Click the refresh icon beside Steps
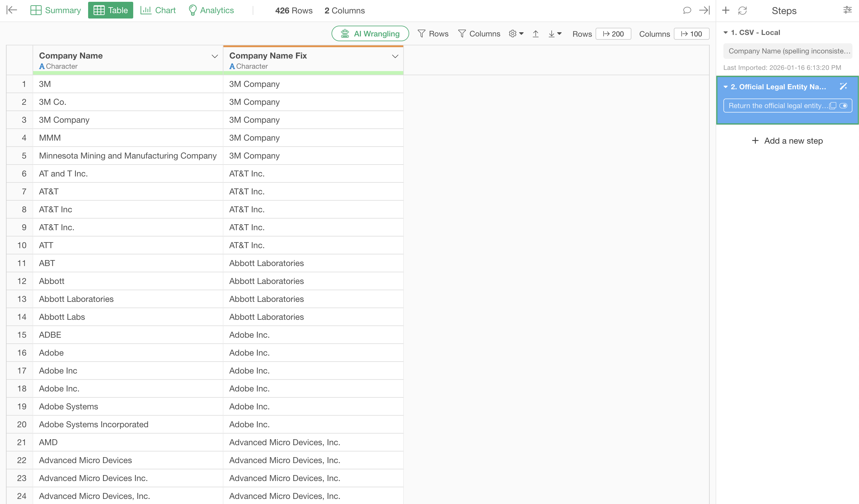The height and width of the screenshot is (504, 859). click(743, 10)
